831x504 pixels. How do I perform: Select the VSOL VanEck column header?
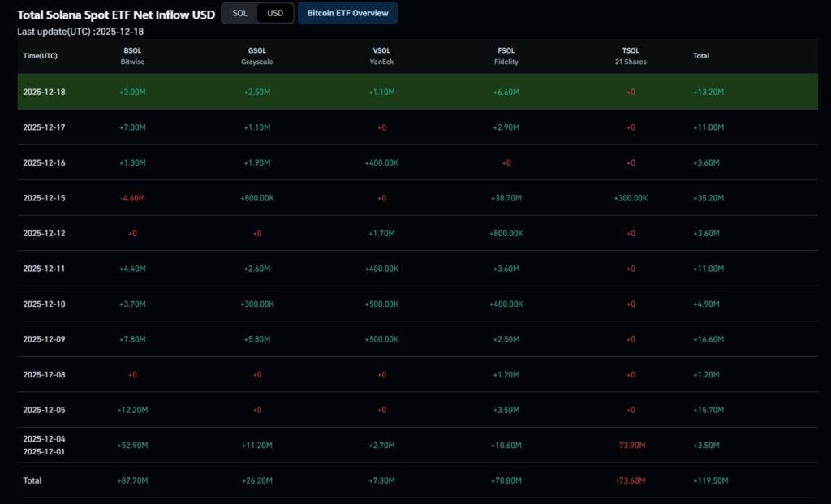click(x=381, y=55)
